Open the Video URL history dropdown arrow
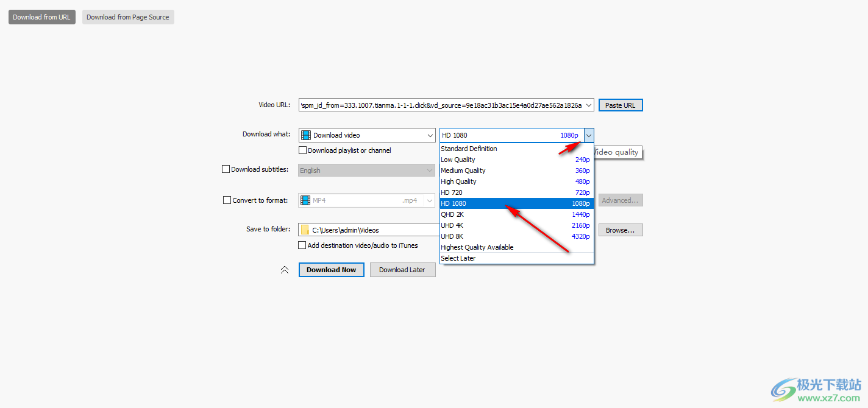Viewport: 868px width, 408px height. click(588, 105)
